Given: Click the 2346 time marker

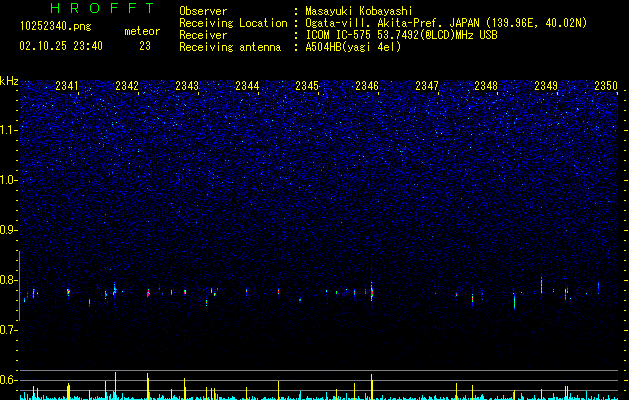Looking at the screenshot, I should point(367,86).
